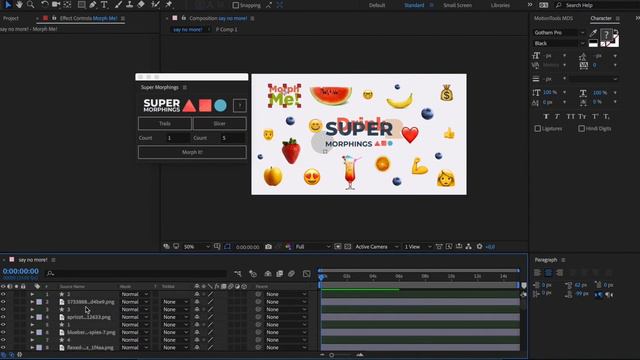The width and height of the screenshot is (640, 360).
Task: Enable the frame blending icon in timeline
Action: tap(280, 274)
